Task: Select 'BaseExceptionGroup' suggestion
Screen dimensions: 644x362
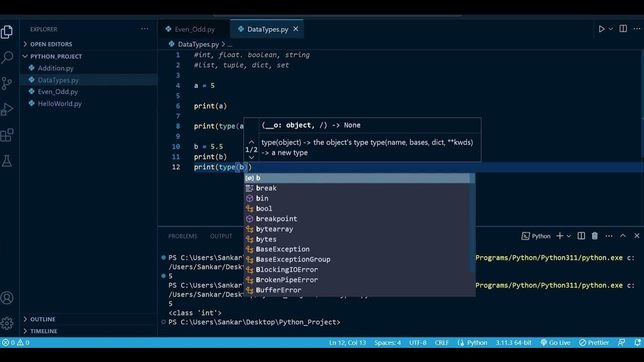Action: tap(357, 259)
